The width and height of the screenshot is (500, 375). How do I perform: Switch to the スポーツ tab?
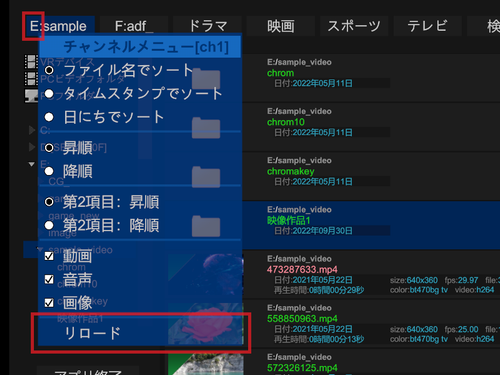tap(354, 26)
